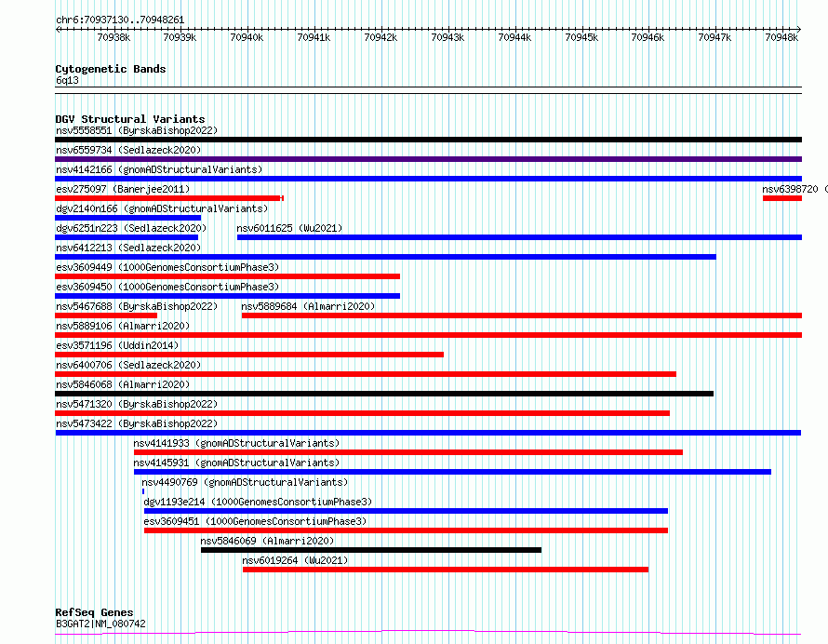Click the blue bar under dgv1193e214

tap(406, 512)
